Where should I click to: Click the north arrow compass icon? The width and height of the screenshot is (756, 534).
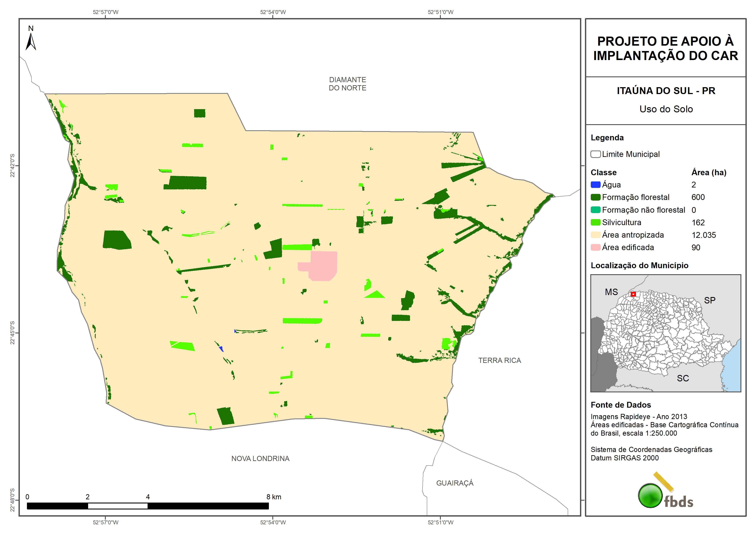pos(31,41)
